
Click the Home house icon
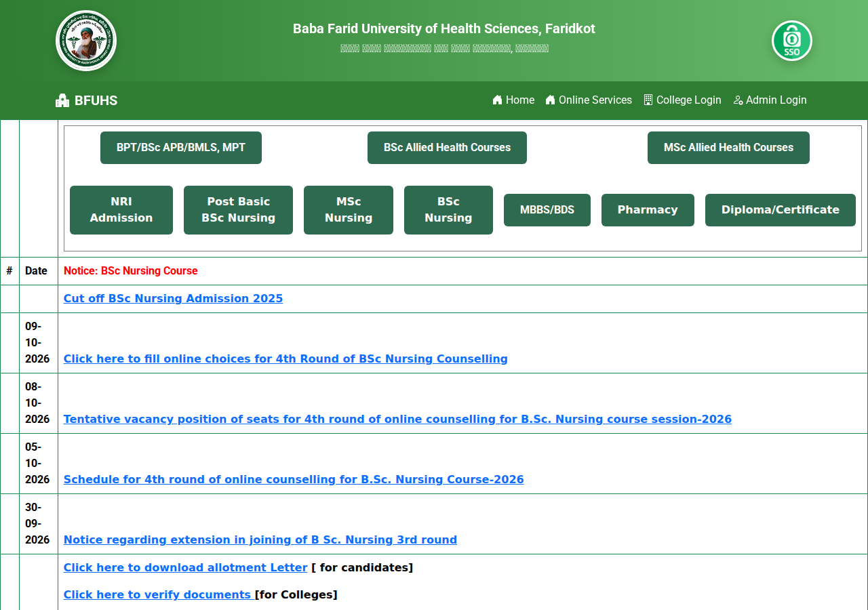[497, 100]
